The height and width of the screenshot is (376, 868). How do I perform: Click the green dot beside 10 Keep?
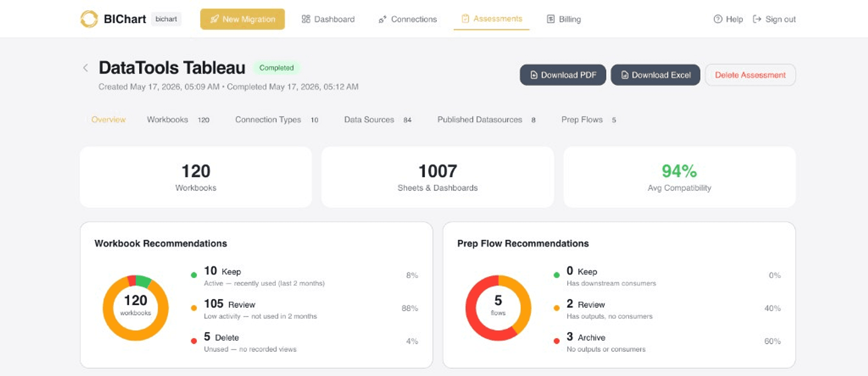coord(194,275)
